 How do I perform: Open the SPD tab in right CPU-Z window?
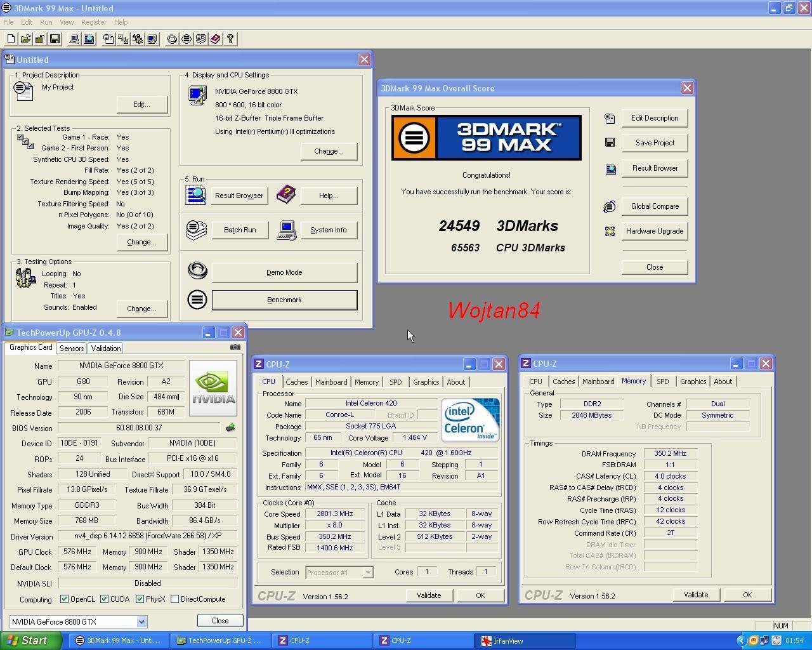pos(662,381)
